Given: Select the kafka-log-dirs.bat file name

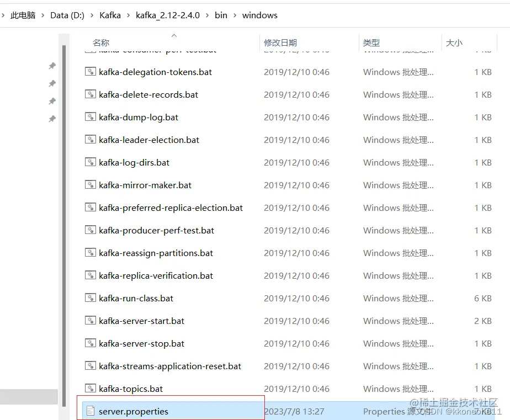Looking at the screenshot, I should [x=134, y=162].
